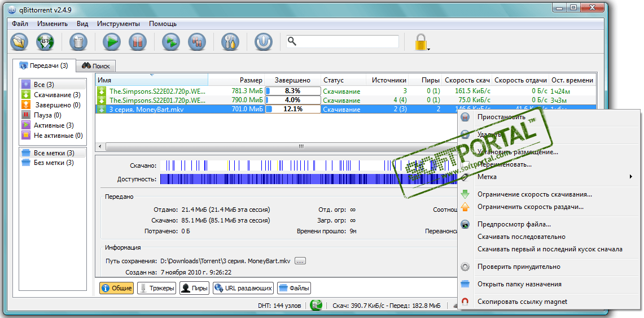Sort by the Размер column header
Image resolution: width=644 pixels, height=318 pixels.
point(236,80)
